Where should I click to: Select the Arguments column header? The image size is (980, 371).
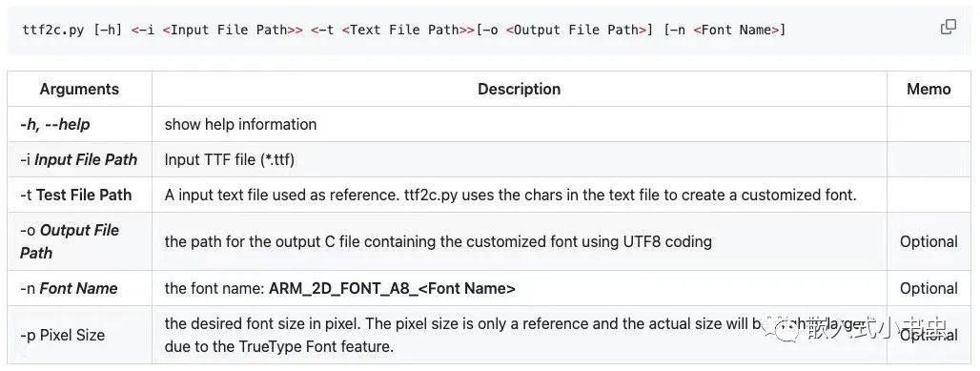[79, 89]
